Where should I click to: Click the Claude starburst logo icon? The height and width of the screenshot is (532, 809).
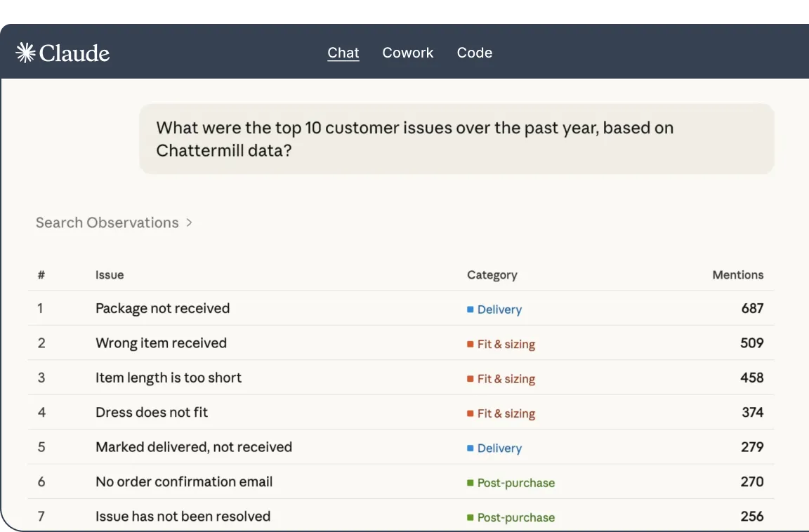tap(25, 53)
